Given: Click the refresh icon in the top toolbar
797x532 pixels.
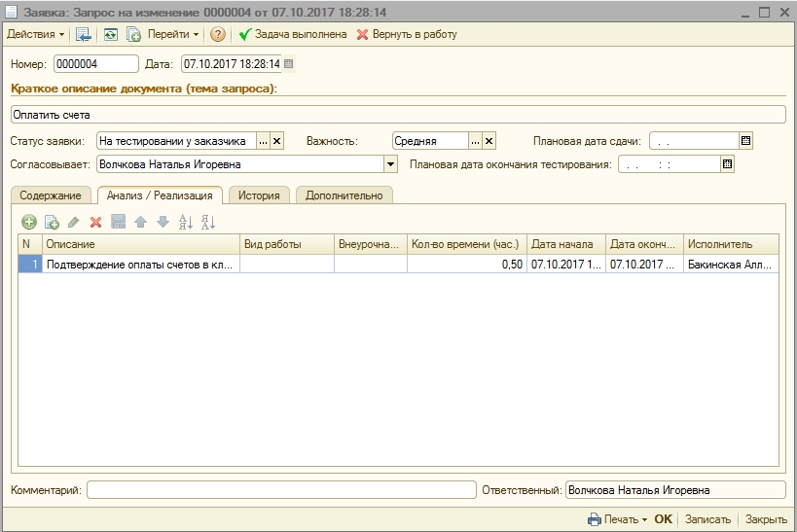Looking at the screenshot, I should 111,34.
